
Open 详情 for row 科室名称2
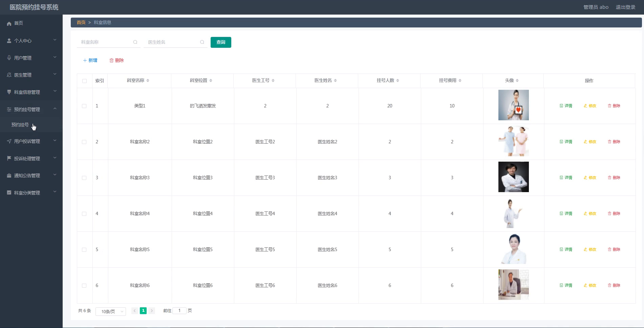(566, 142)
